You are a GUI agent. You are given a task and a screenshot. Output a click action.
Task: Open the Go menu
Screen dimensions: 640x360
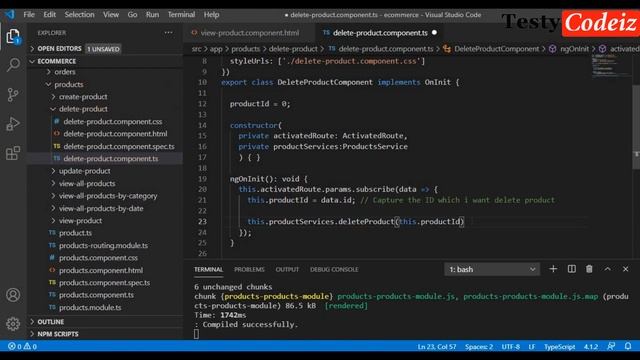pos(132,15)
